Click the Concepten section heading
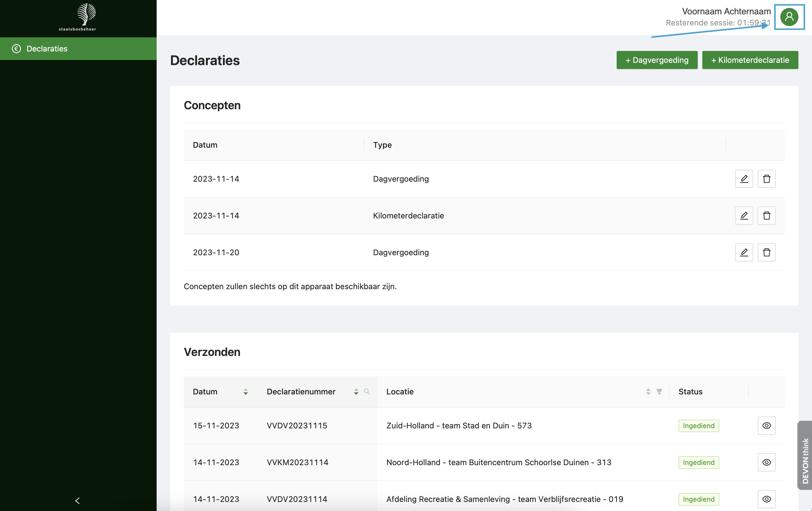This screenshot has width=812, height=511. point(212,105)
